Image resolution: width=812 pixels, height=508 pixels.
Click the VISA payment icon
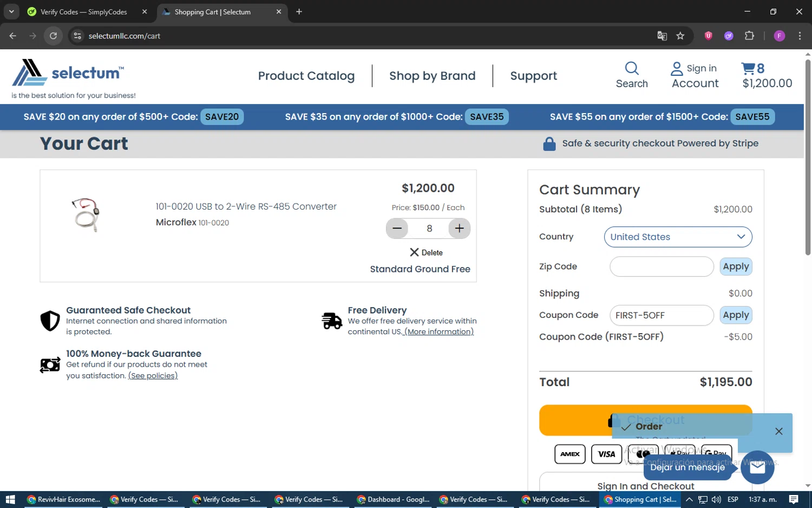point(606,454)
